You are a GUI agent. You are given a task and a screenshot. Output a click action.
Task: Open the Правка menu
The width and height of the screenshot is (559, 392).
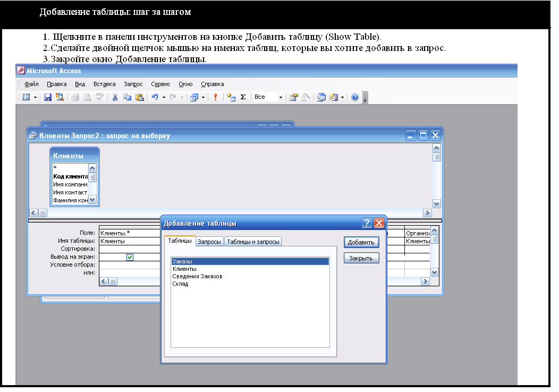pos(57,84)
